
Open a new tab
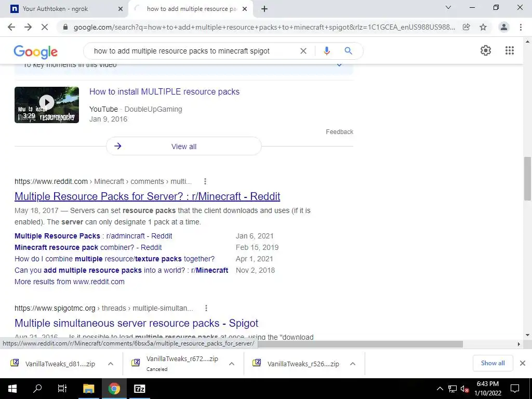264,9
